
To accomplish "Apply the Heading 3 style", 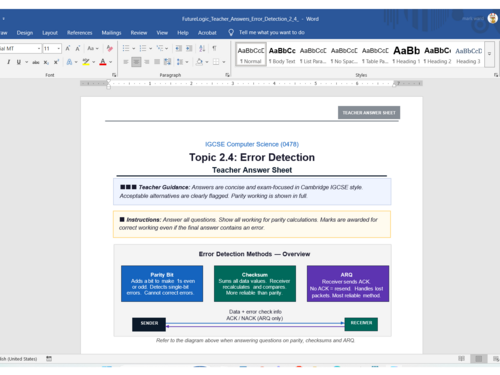I will click(x=468, y=54).
